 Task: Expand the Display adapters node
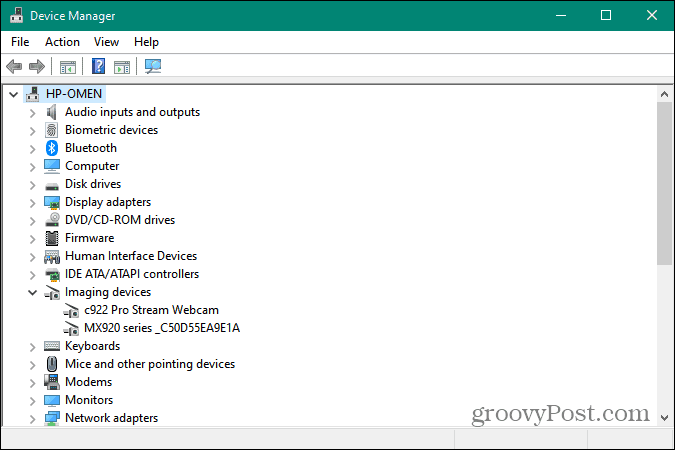[32, 203]
